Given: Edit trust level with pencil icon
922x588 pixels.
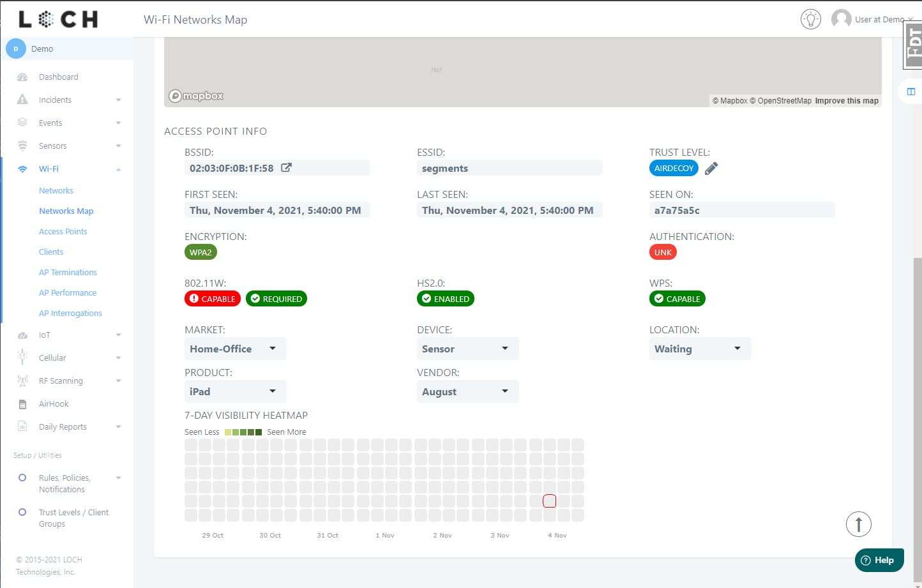Looking at the screenshot, I should coord(711,169).
